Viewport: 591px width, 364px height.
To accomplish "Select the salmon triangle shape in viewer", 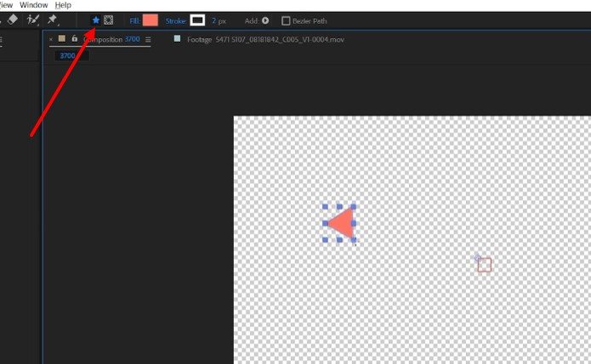I will (x=343, y=224).
